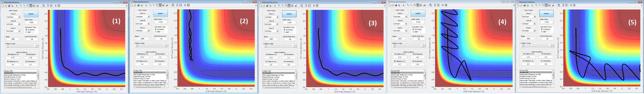Choose the MEP calculation type in window 5
This screenshot has width=644, height=94.
(x=542, y=32)
